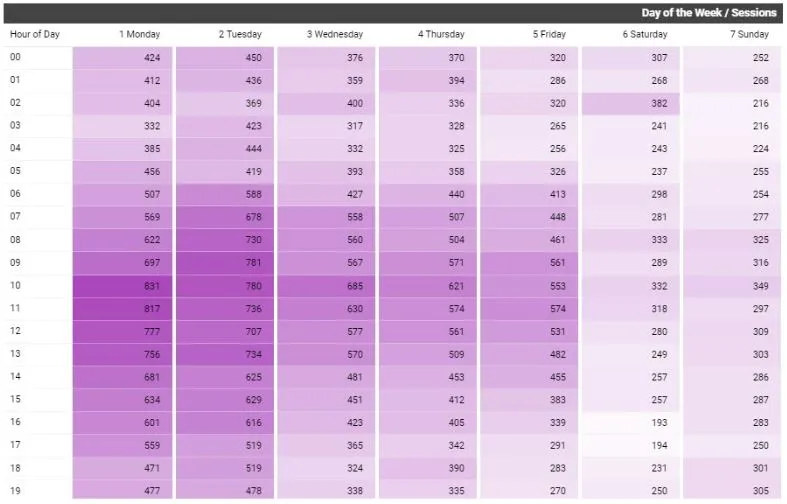Image resolution: width=787 pixels, height=504 pixels.
Task: Select Monday hour 10 cell showing 831
Action: pos(123,286)
